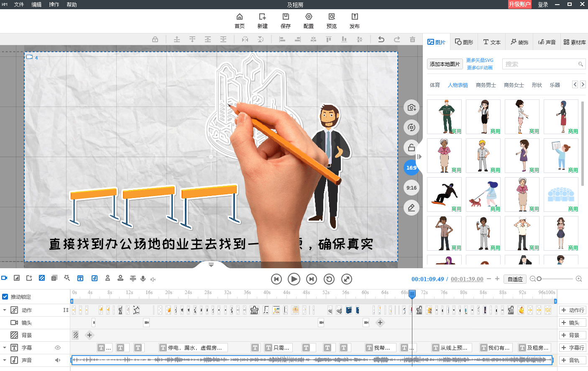This screenshot has height=371, width=588.
Task: Toggle subtitle track visibility eye icon
Action: pyautogui.click(x=58, y=348)
